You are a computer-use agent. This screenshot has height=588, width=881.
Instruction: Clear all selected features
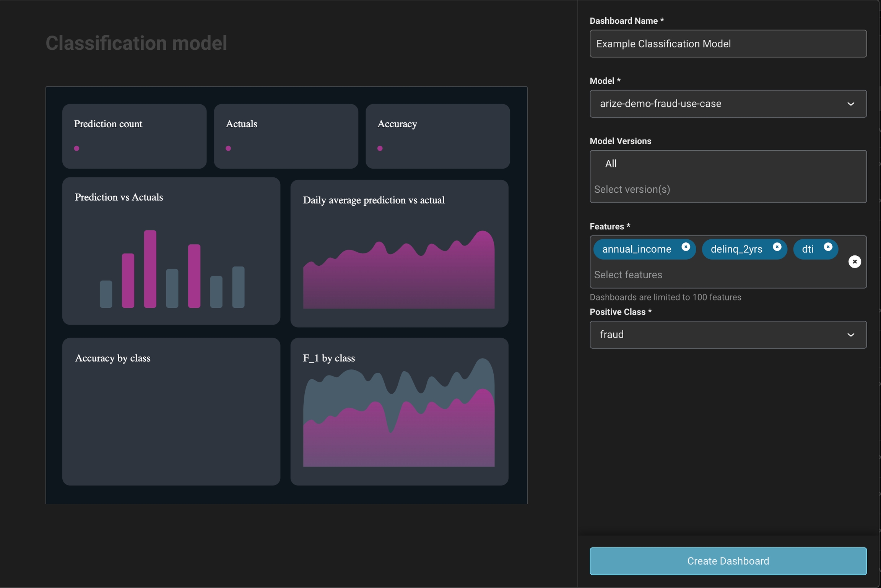click(855, 262)
